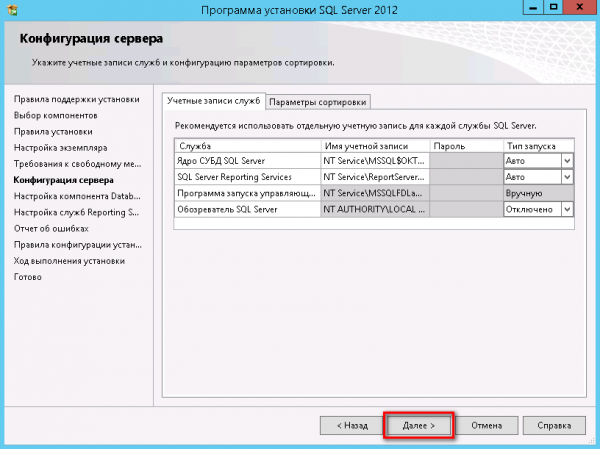This screenshot has height=449, width=600.
Task: Open startup type dropdown for Ядро СУБД SQL Server
Action: click(566, 161)
